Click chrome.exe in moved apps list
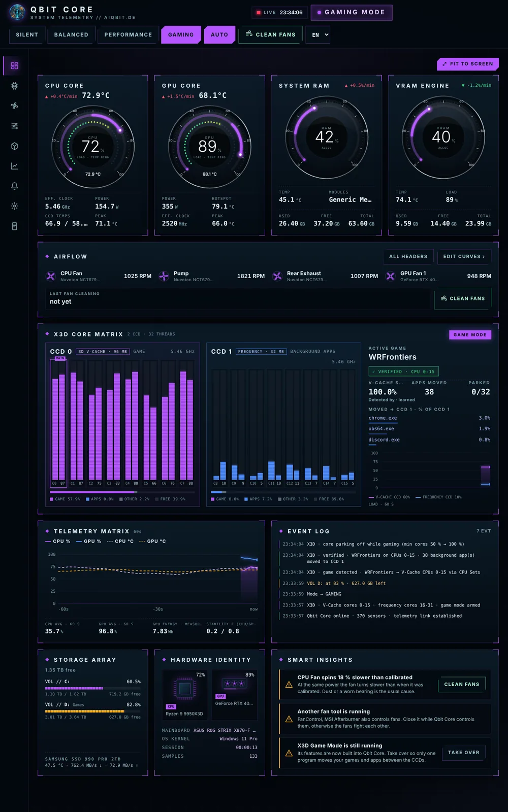 383,418
